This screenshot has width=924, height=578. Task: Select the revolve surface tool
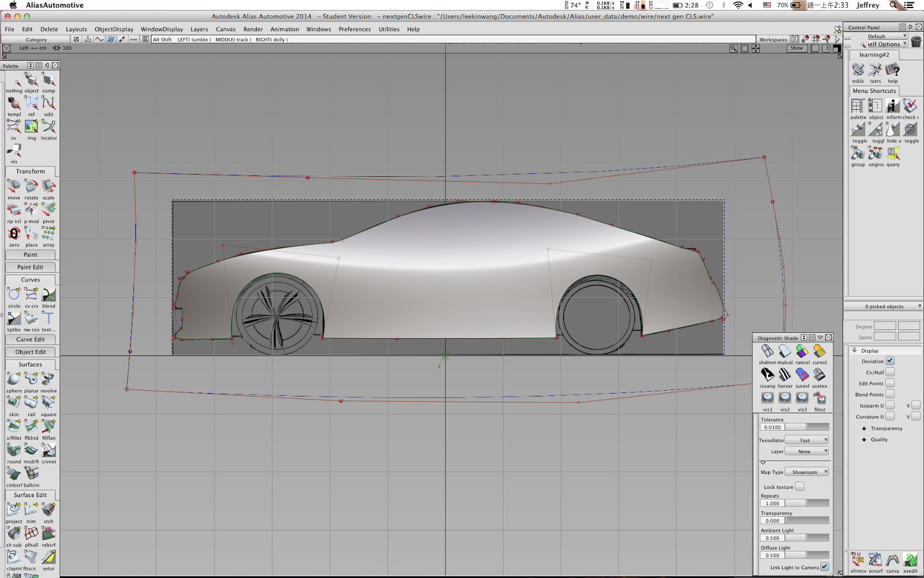[x=49, y=380]
